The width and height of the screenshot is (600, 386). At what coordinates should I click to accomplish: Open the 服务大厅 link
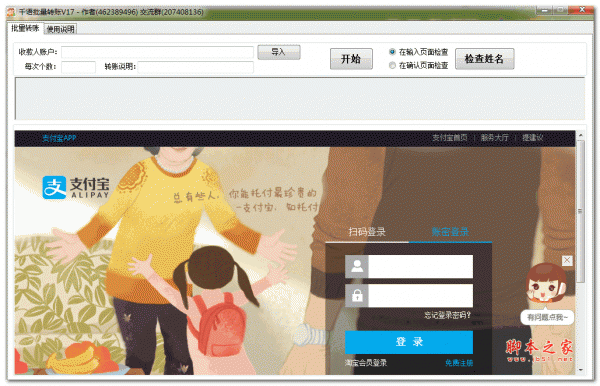(494, 138)
